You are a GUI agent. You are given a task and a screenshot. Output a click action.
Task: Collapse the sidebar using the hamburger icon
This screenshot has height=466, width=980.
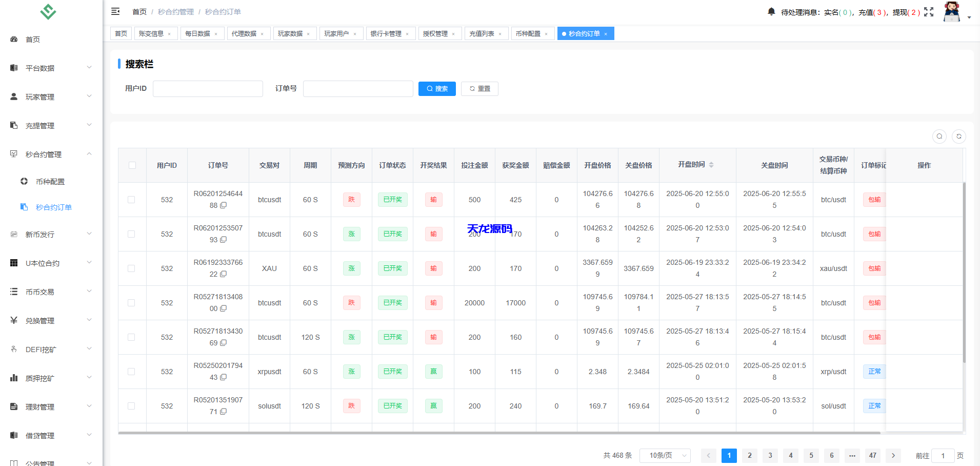[115, 11]
